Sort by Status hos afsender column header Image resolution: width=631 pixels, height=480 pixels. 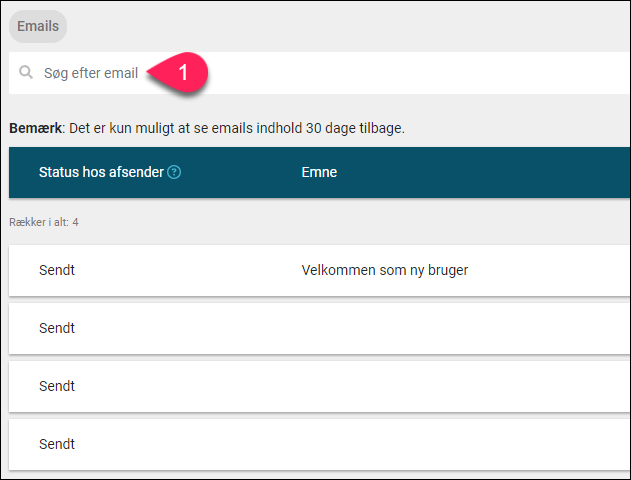click(x=101, y=172)
